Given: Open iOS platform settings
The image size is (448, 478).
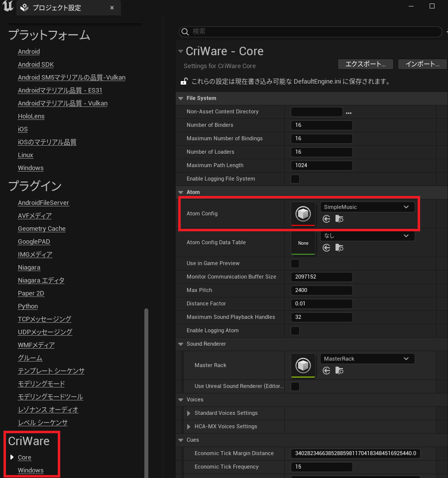Looking at the screenshot, I should point(22,129).
